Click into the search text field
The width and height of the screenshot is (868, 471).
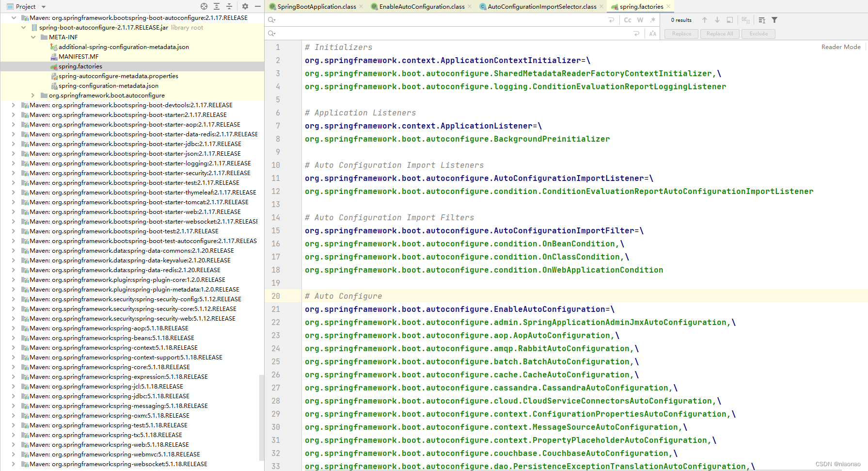(441, 20)
